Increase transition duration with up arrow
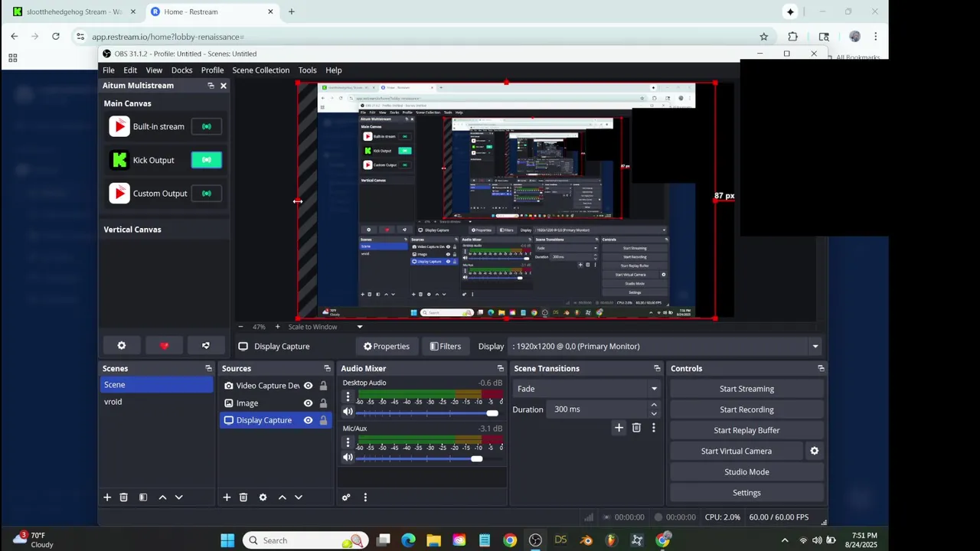 pos(654,405)
